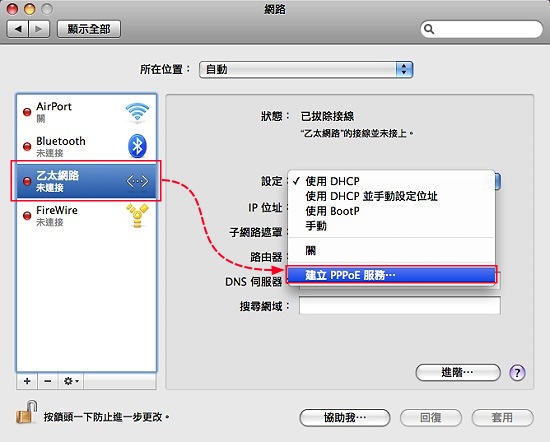
Task: Click the FireWire service icon
Action: (137, 215)
